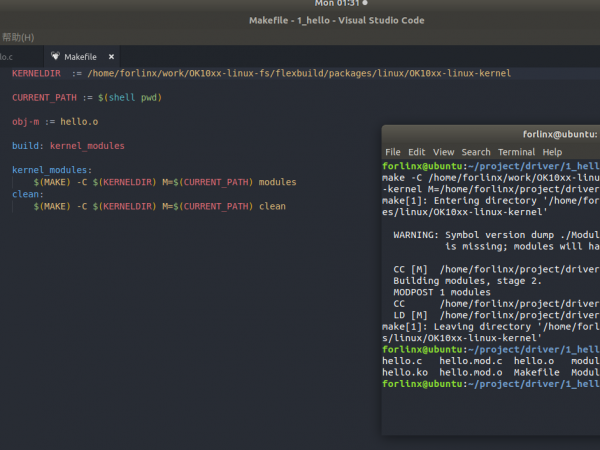Image resolution: width=600 pixels, height=450 pixels.
Task: Open the terminal Help menu
Action: (552, 152)
